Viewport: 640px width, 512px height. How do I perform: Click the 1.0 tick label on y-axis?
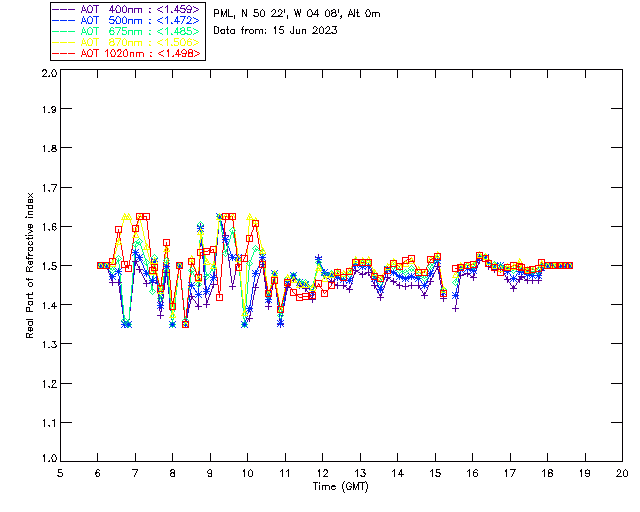pyautogui.click(x=48, y=460)
